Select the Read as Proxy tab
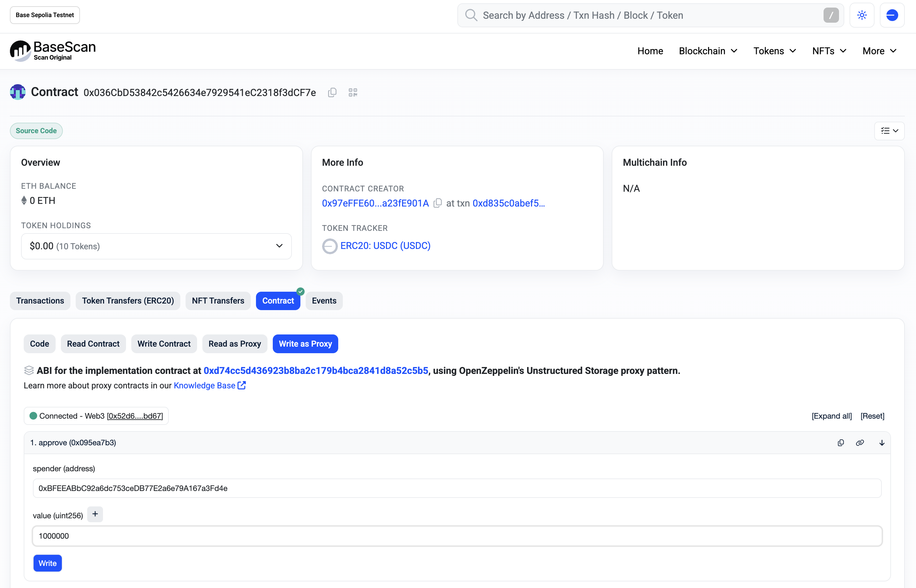The height and width of the screenshot is (588, 916). point(235,344)
